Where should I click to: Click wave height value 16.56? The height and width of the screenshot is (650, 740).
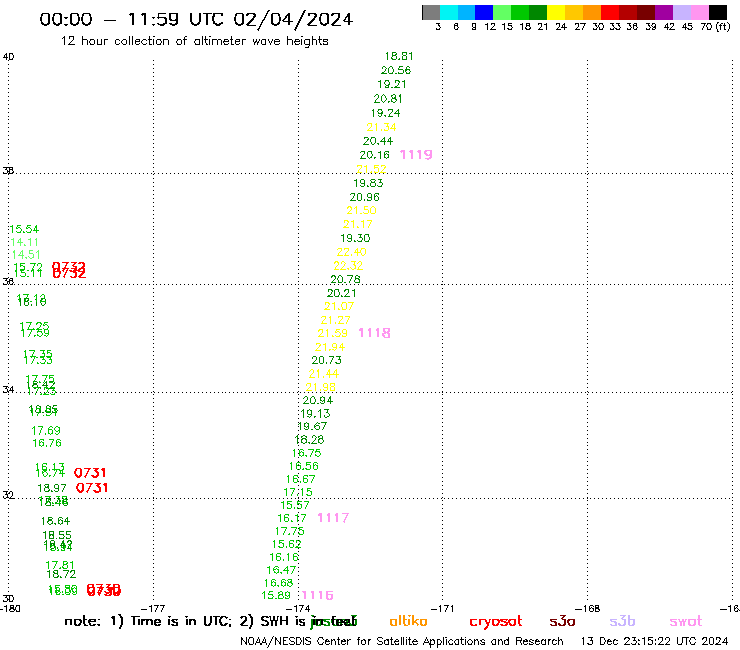tap(303, 466)
